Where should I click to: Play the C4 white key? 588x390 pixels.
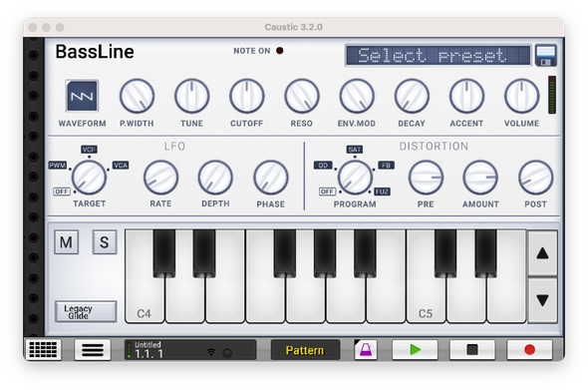click(x=145, y=300)
